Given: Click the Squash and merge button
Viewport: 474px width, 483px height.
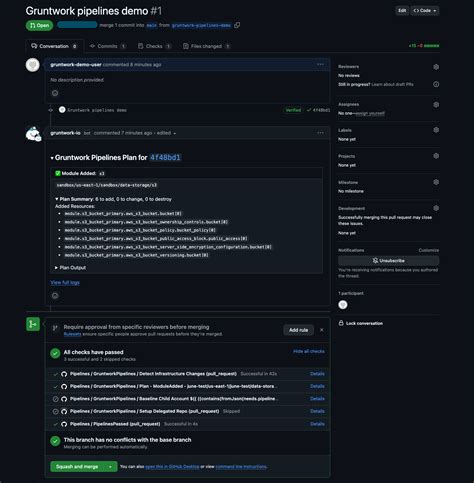Looking at the screenshot, I should tap(77, 467).
